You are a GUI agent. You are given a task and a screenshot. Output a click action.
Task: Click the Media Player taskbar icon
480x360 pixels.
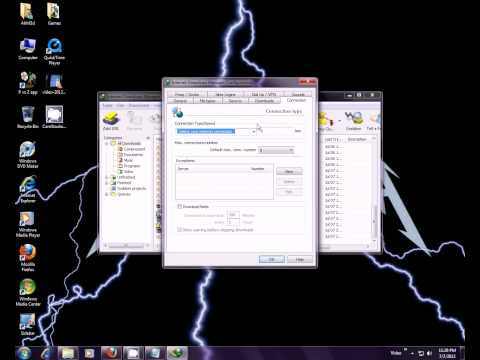[x=89, y=353]
